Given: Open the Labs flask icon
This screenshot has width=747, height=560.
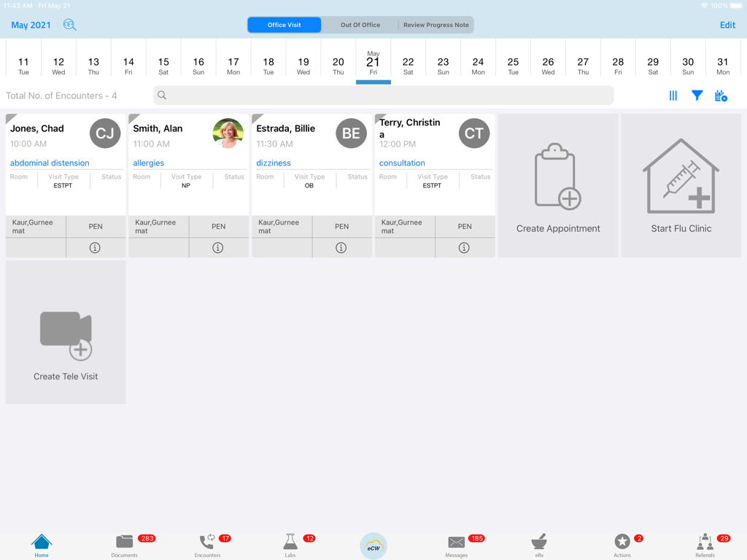Looking at the screenshot, I should point(290,542).
